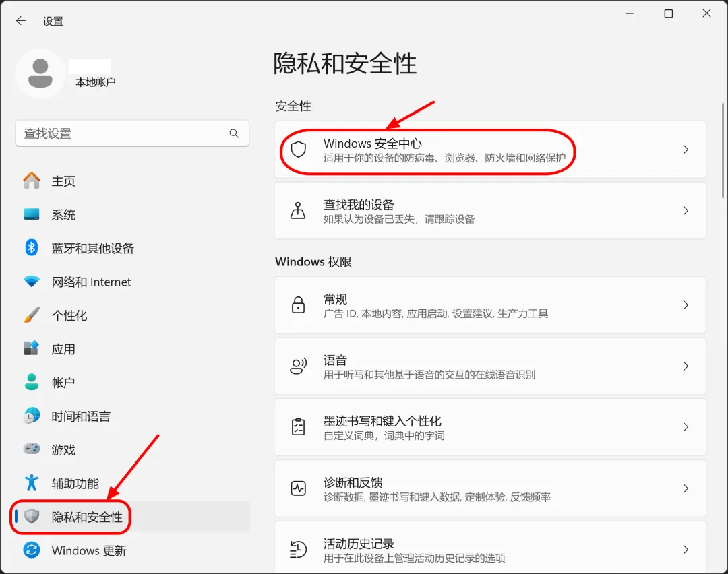Expand 活动历史记录 chevron arrow
This screenshot has width=728, height=574.
click(x=686, y=549)
